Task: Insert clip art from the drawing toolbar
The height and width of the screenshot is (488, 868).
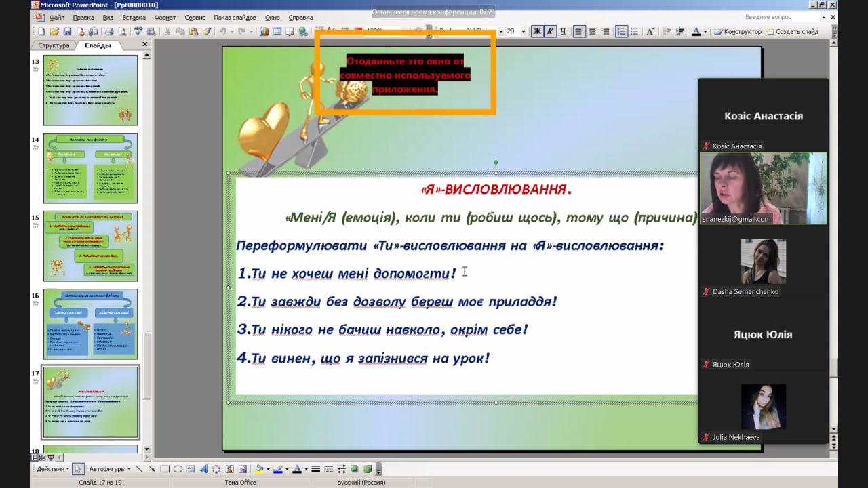Action: [x=230, y=468]
